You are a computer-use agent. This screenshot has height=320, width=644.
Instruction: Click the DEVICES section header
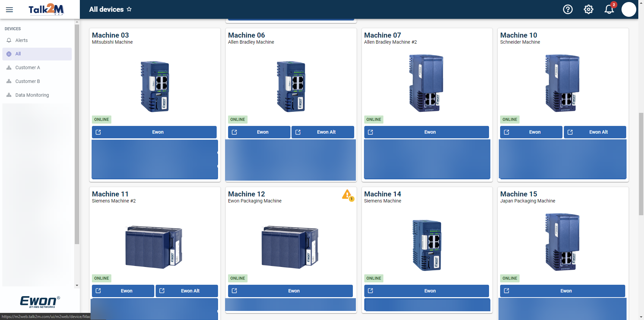13,29
